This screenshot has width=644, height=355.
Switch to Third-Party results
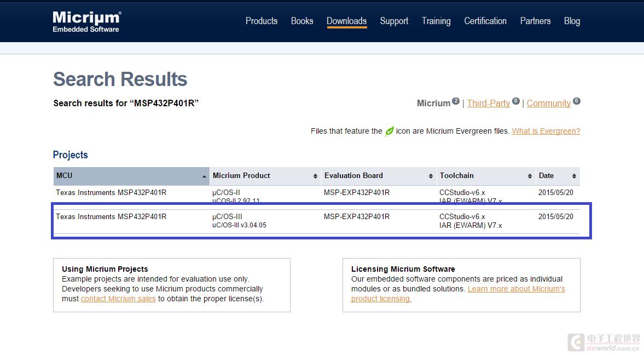pos(489,103)
